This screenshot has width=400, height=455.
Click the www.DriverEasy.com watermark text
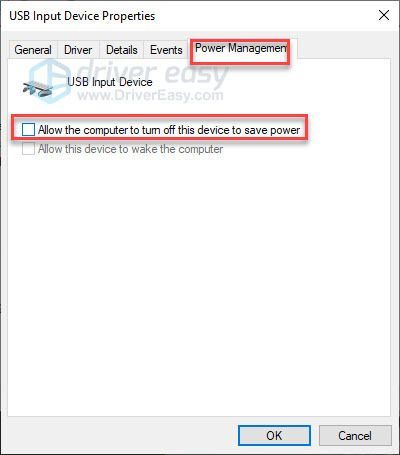[x=150, y=95]
